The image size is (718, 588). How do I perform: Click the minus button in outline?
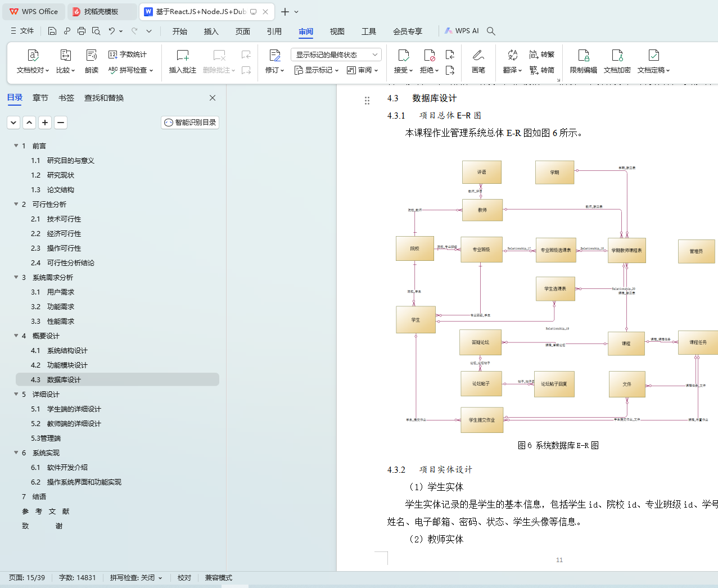pos(61,123)
